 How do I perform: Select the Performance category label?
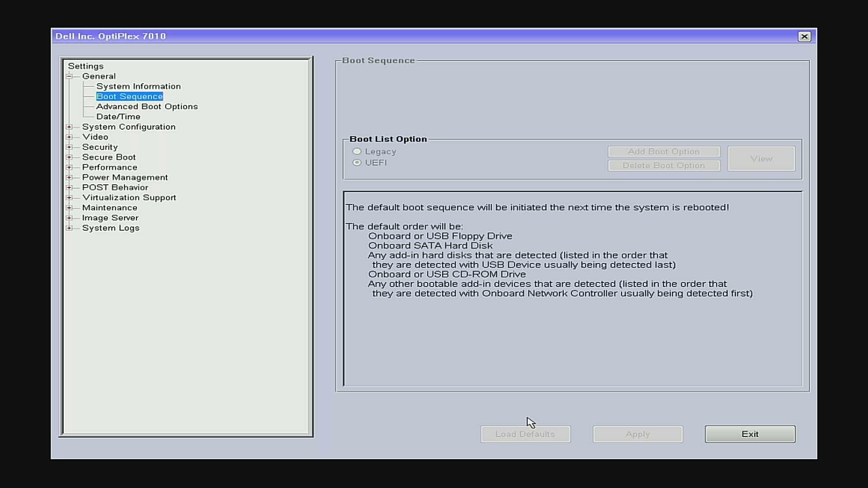pyautogui.click(x=109, y=167)
